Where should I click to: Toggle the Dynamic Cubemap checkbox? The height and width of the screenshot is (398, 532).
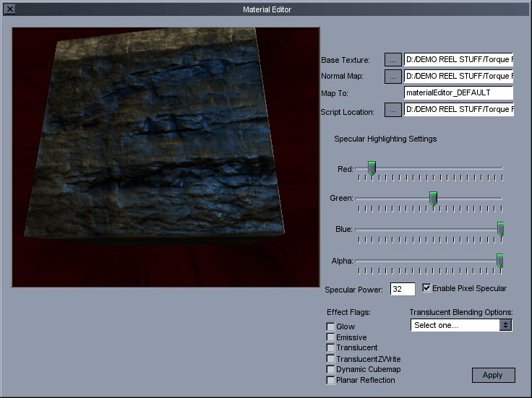[330, 369]
